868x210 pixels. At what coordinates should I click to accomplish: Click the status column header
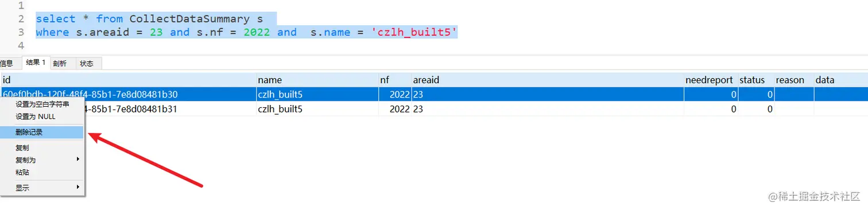tap(755, 80)
